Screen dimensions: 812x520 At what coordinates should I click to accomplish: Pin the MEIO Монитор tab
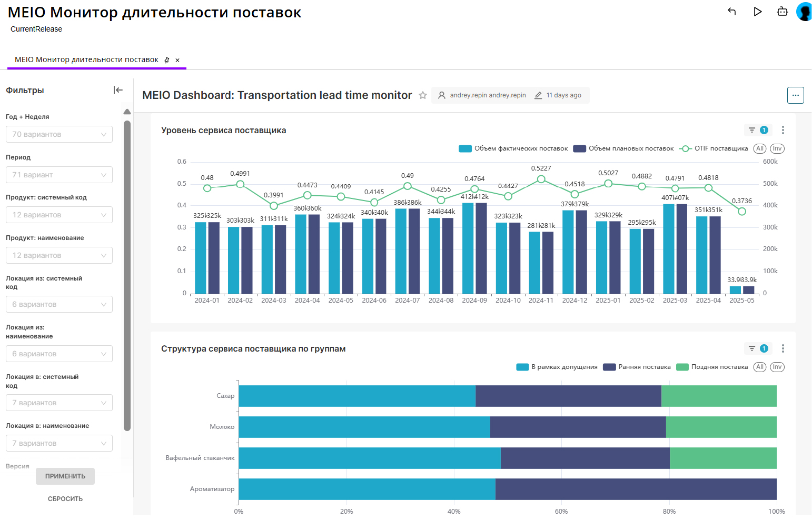[167, 60]
